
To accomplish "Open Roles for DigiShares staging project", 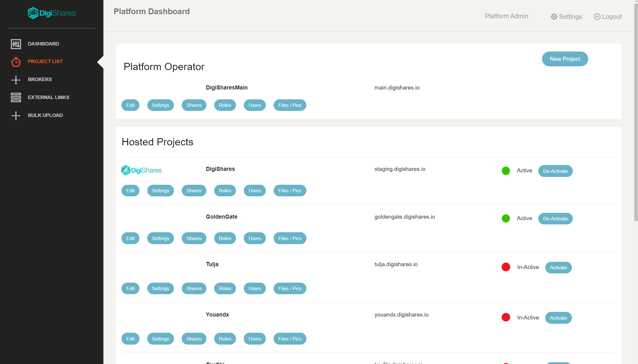I will pyautogui.click(x=225, y=191).
